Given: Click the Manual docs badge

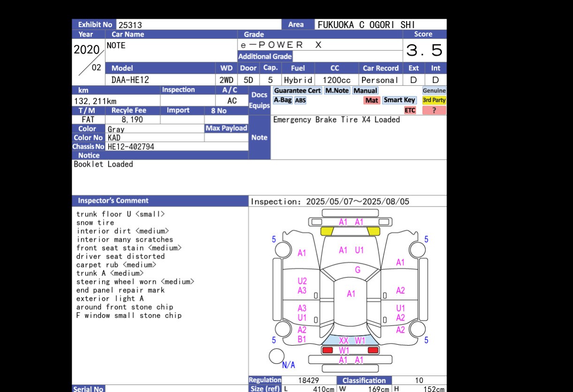Looking at the screenshot, I should coord(365,90).
